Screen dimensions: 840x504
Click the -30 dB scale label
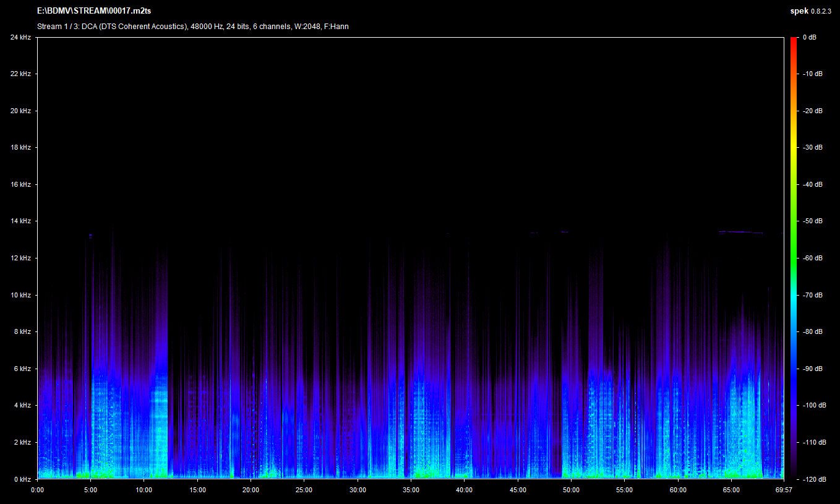[x=813, y=147]
